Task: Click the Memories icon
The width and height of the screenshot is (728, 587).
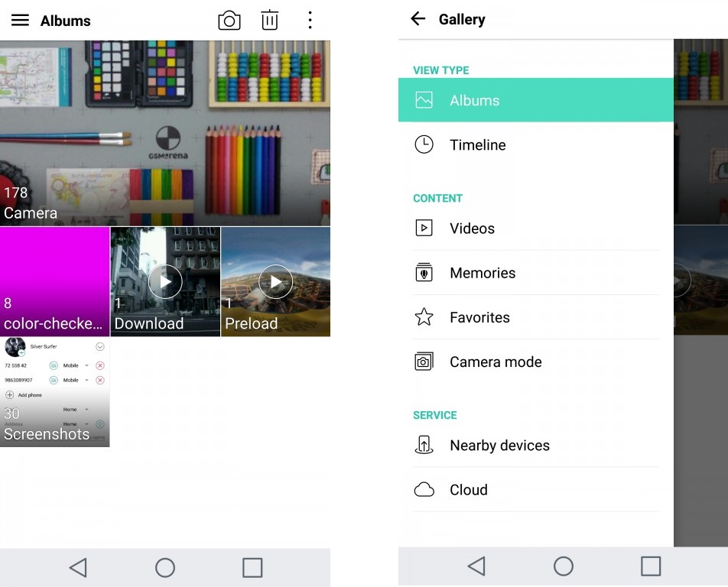Action: tap(424, 272)
